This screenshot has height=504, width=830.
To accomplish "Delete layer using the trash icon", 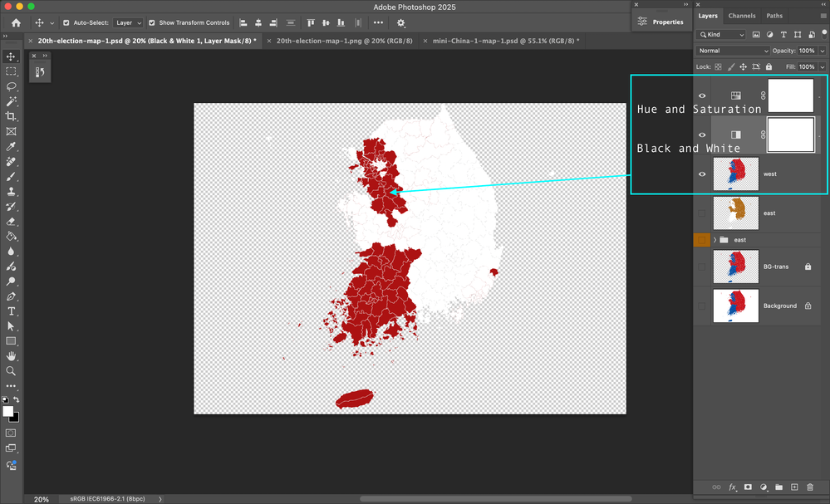I will click(x=810, y=487).
